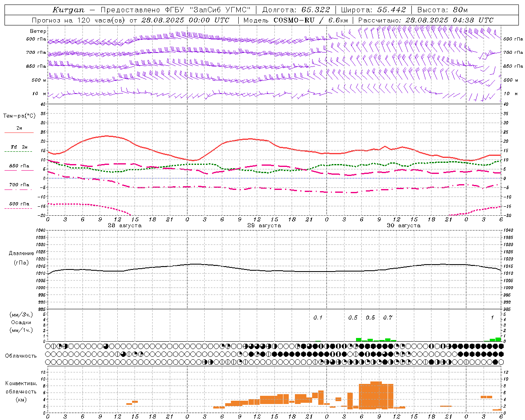
Task: Select the text 'Предоставлено ФГБУ "ЗапСиб УГМС"'
Action: coord(176,10)
